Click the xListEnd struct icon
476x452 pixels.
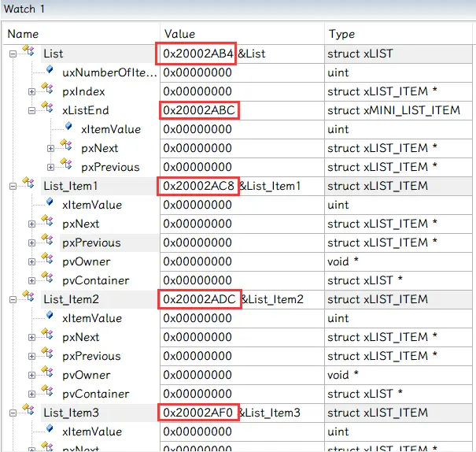(x=49, y=110)
